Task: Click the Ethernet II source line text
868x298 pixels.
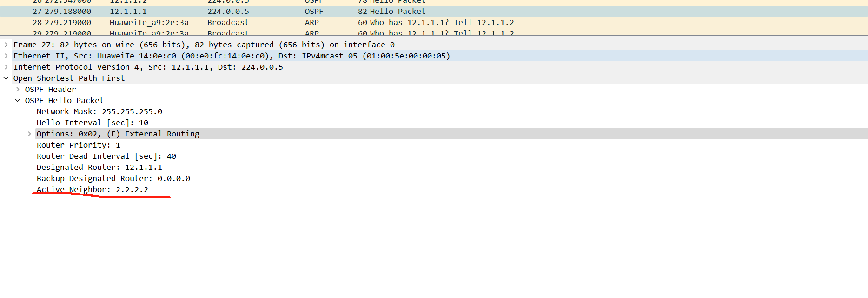Action: coord(232,56)
